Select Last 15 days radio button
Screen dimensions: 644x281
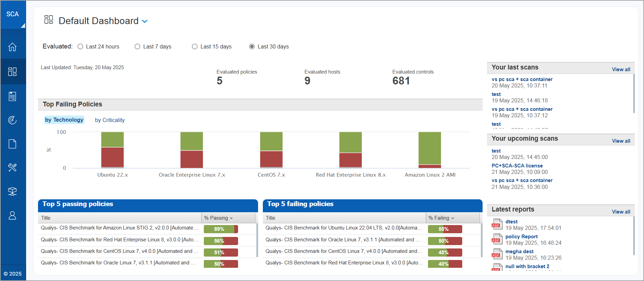point(195,47)
